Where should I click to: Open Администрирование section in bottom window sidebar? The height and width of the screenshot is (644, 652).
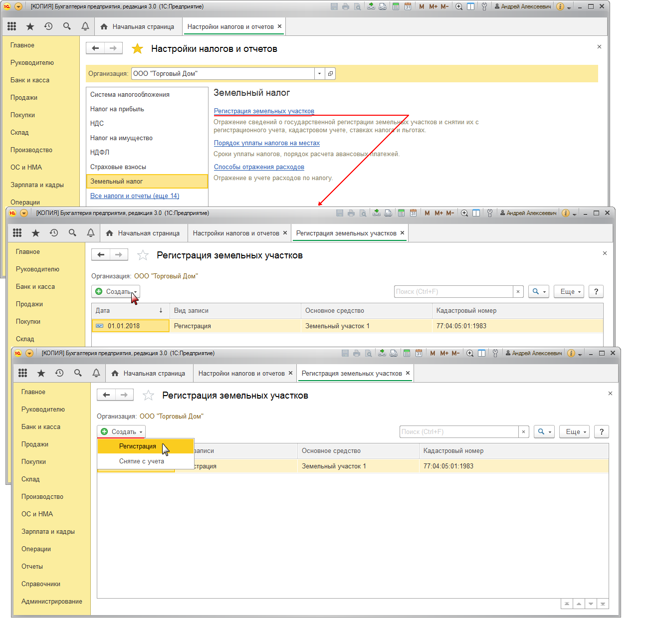click(x=52, y=601)
